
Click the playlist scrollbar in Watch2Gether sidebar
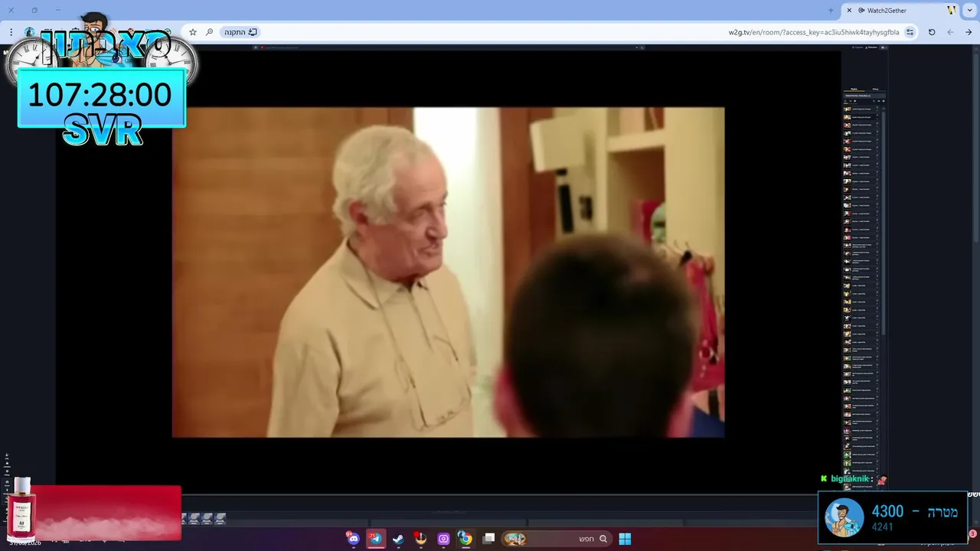click(x=882, y=222)
